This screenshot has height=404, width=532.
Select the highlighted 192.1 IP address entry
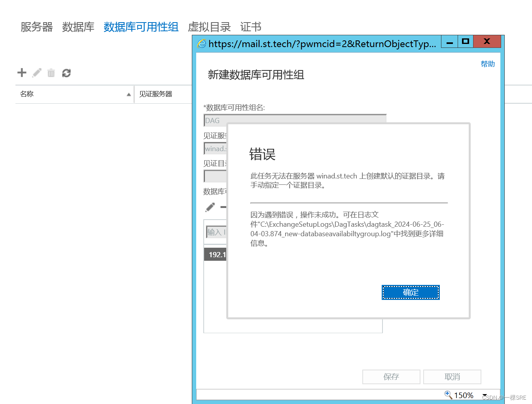click(x=215, y=254)
